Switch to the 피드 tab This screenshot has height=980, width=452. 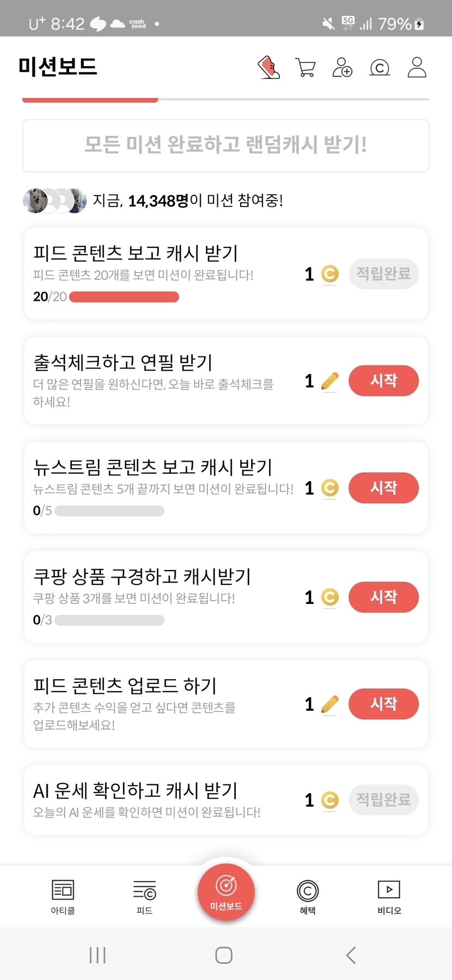(x=144, y=897)
